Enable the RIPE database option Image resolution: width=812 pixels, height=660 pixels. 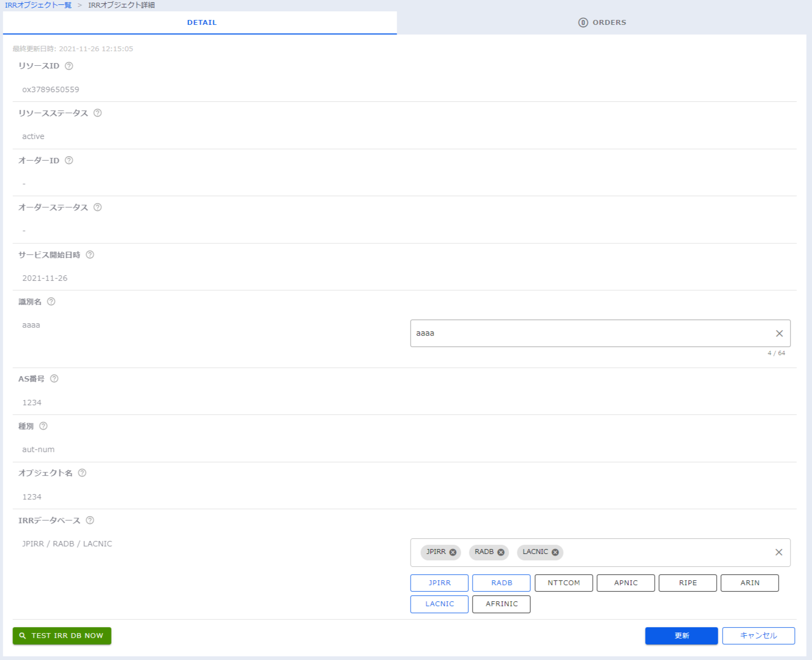688,583
